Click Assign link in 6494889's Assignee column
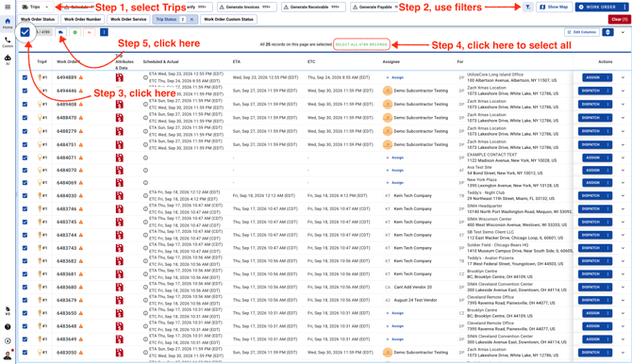632x364 pixels. [395, 77]
